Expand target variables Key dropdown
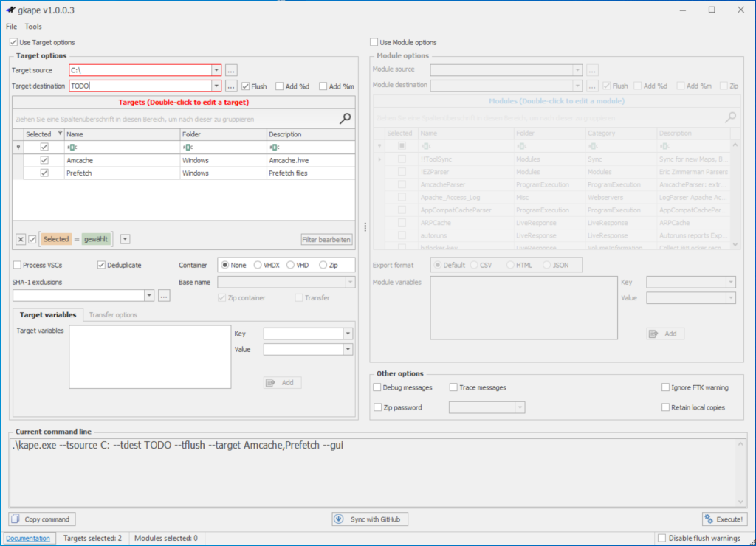 point(348,334)
